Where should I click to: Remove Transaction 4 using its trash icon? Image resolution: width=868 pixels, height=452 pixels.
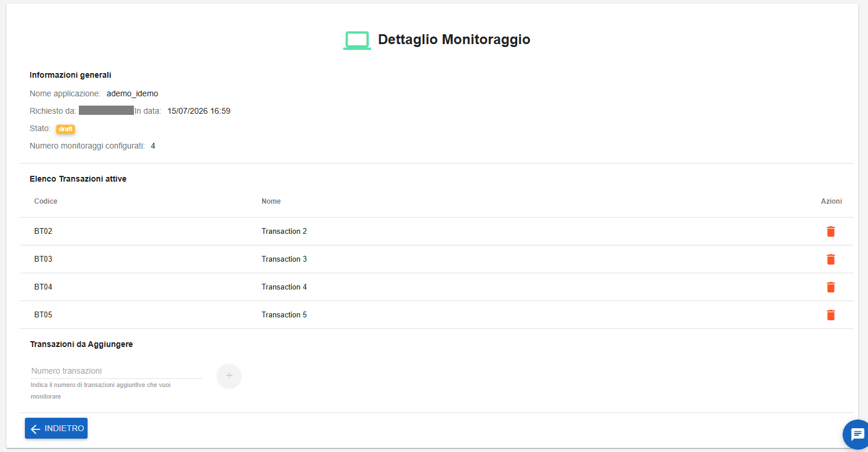pyautogui.click(x=830, y=287)
